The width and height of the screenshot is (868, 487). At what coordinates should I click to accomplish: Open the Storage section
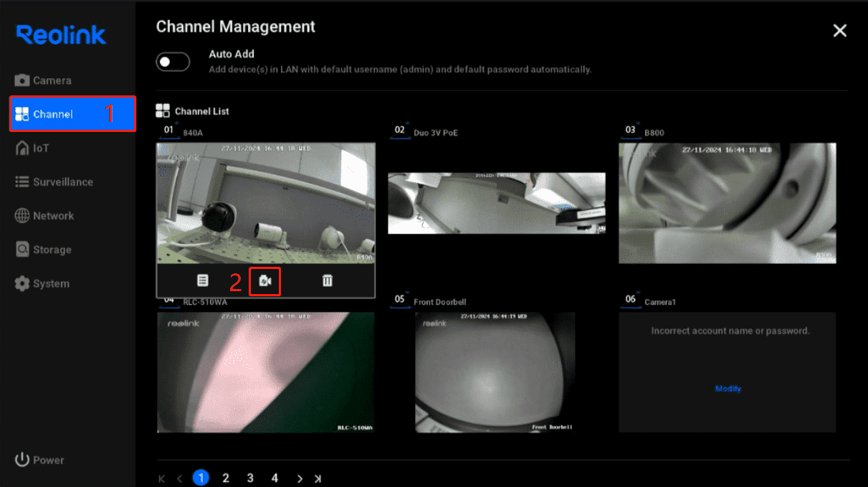click(43, 250)
